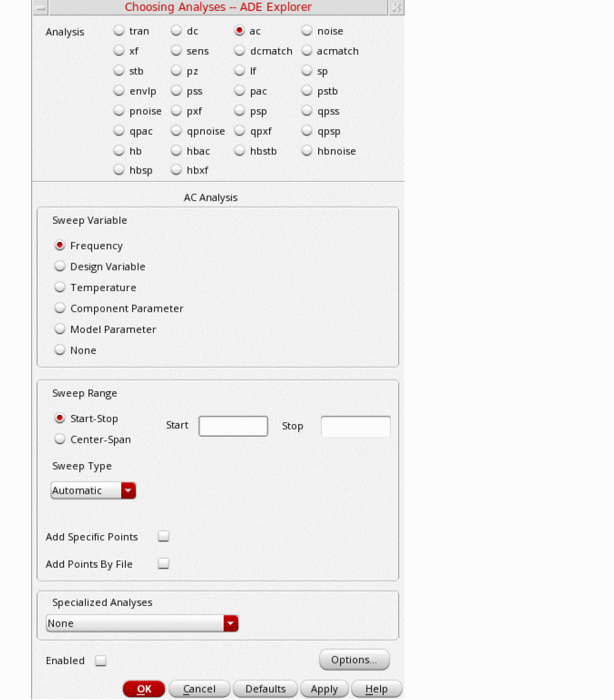Check the Add Specific Points box
Viewport: 614px width, 700px height.
point(164,536)
